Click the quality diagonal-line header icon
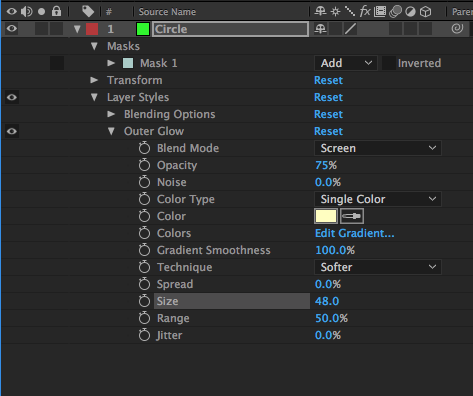Image resolution: width=473 pixels, height=396 pixels. (350, 12)
